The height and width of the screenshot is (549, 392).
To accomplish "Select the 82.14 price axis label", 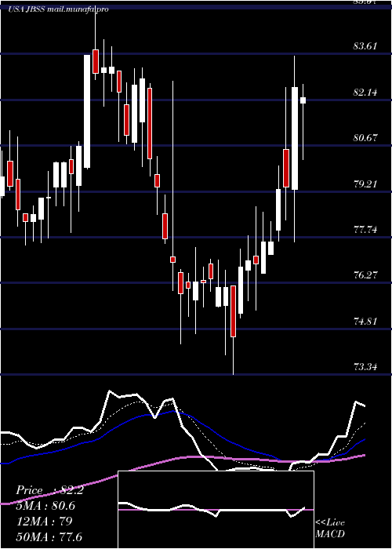I will 365,93.
